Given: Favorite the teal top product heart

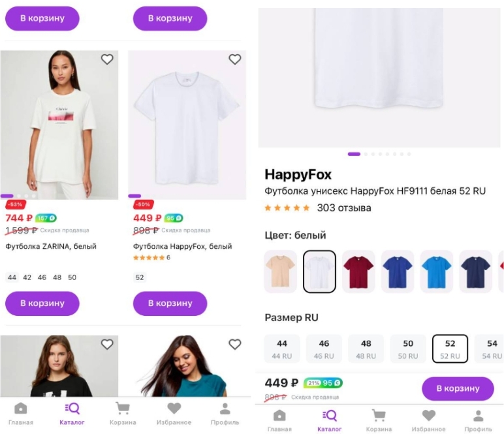Looking at the screenshot, I should click(235, 344).
